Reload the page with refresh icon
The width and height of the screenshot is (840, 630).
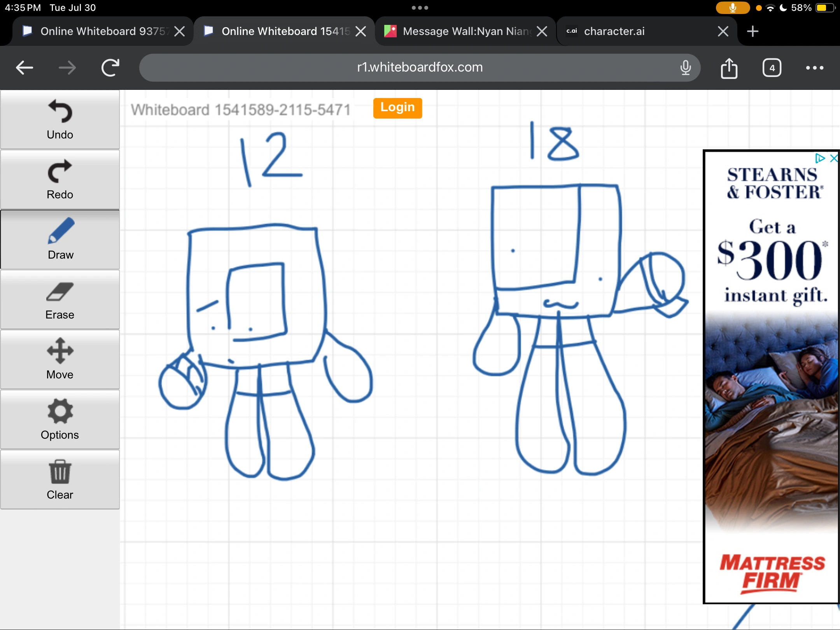tap(110, 68)
